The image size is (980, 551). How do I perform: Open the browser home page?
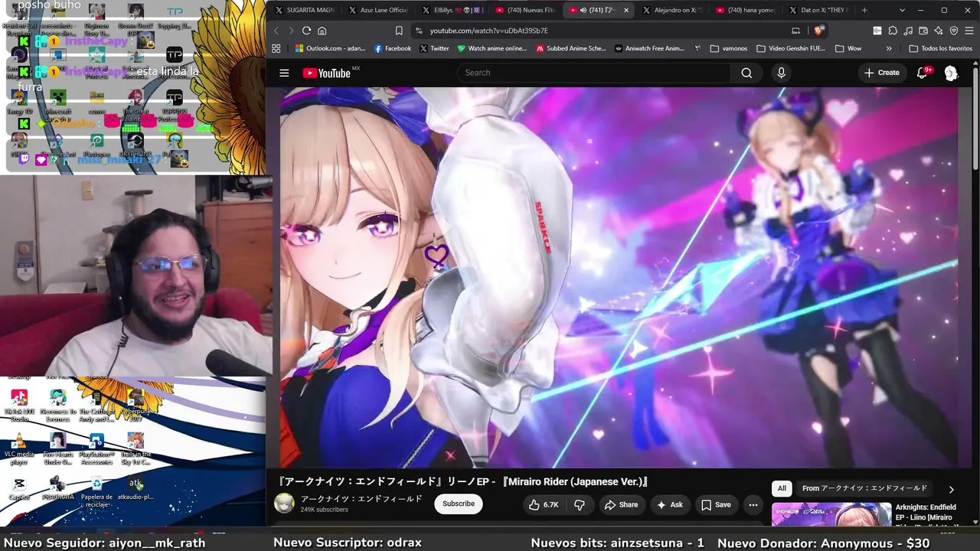click(x=322, y=31)
